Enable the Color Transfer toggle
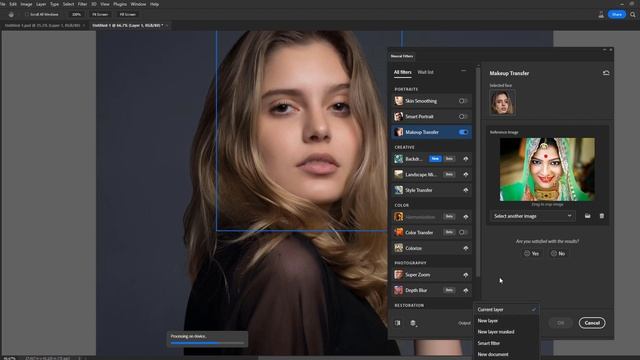Image resolution: width=640 pixels, height=360 pixels. 463,232
